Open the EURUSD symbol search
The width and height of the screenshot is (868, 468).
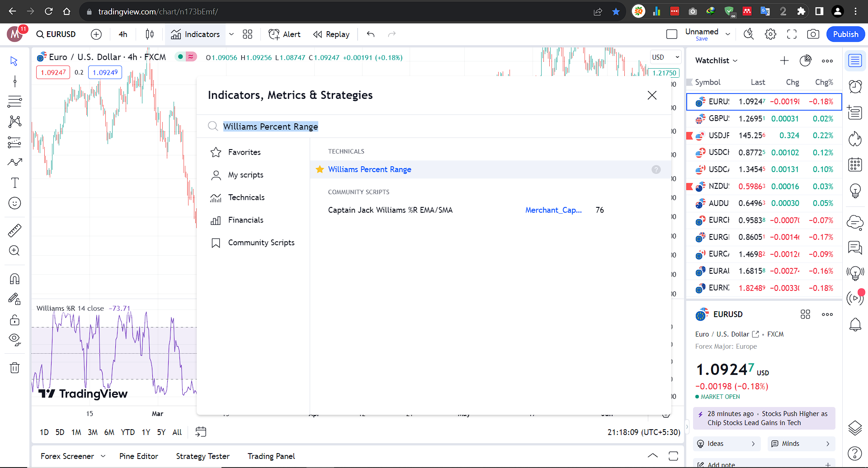56,34
